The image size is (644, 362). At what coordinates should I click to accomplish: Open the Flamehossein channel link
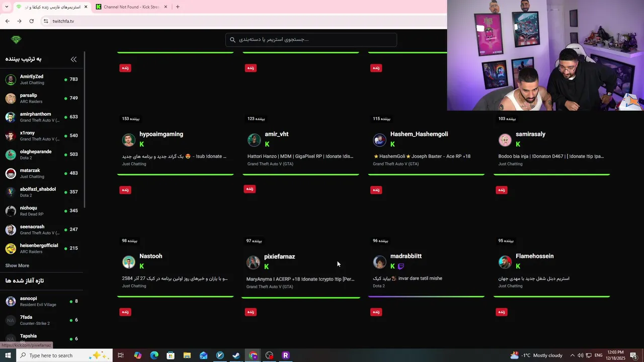pos(534,256)
